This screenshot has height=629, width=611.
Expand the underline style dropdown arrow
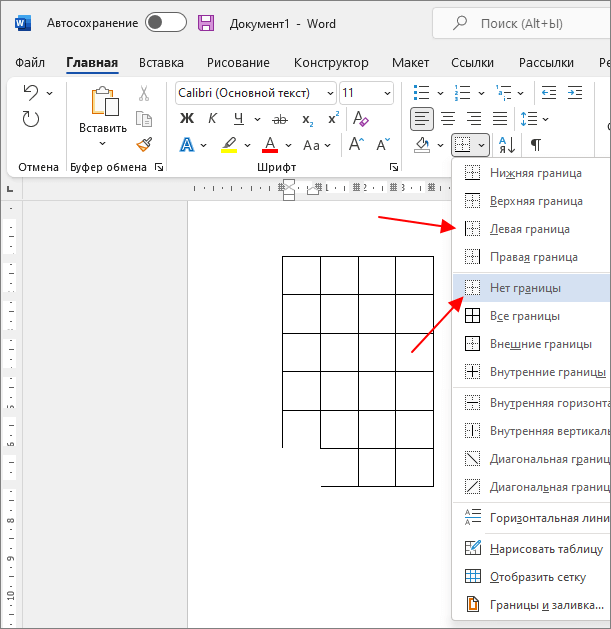[x=257, y=120]
